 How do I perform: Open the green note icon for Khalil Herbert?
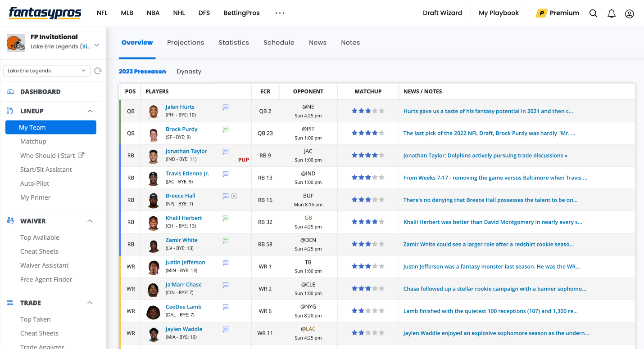pos(226,218)
